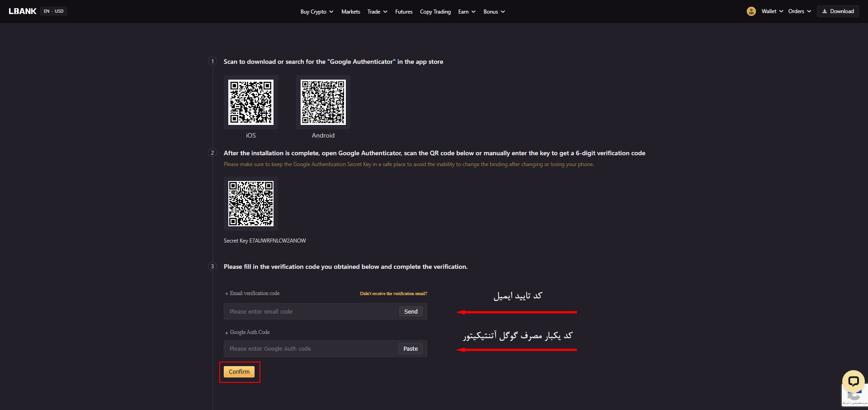Expand the Trade menu
This screenshot has width=868, height=410.
[x=377, y=12]
